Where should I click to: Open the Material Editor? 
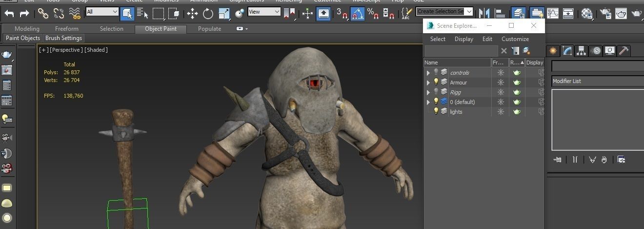(x=587, y=13)
